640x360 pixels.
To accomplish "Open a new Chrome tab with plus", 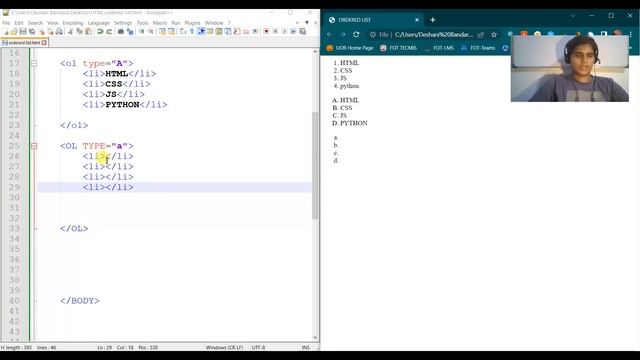I will (433, 20).
